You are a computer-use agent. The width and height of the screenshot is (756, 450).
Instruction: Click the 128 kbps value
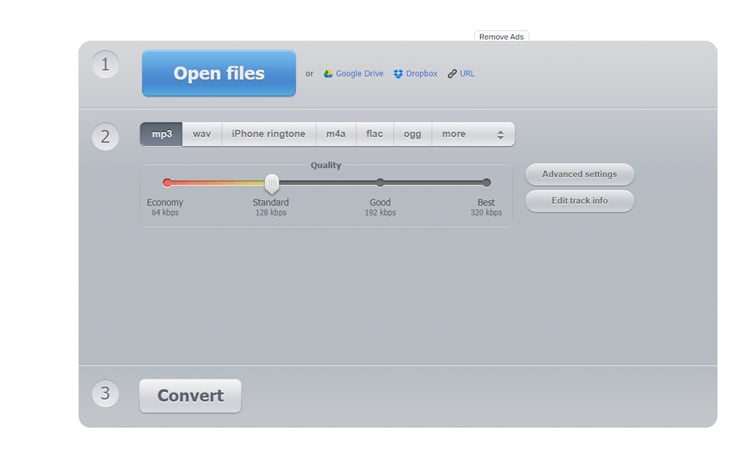click(x=271, y=213)
